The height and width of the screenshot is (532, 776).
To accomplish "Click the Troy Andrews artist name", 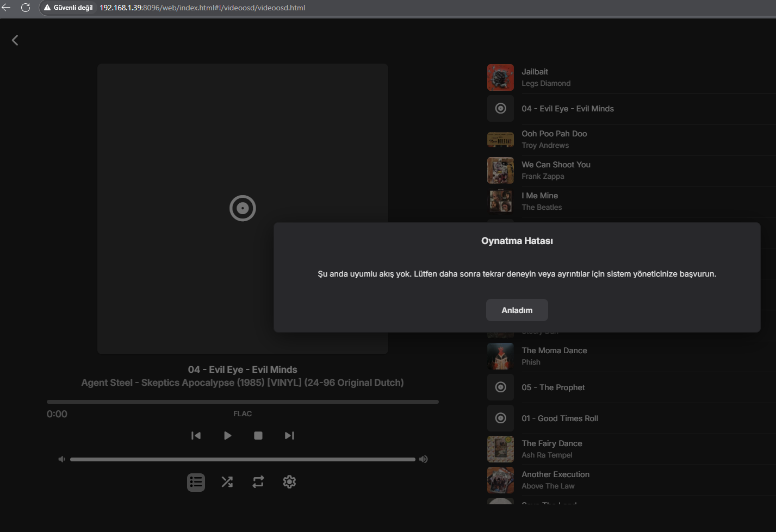I will pos(545,146).
